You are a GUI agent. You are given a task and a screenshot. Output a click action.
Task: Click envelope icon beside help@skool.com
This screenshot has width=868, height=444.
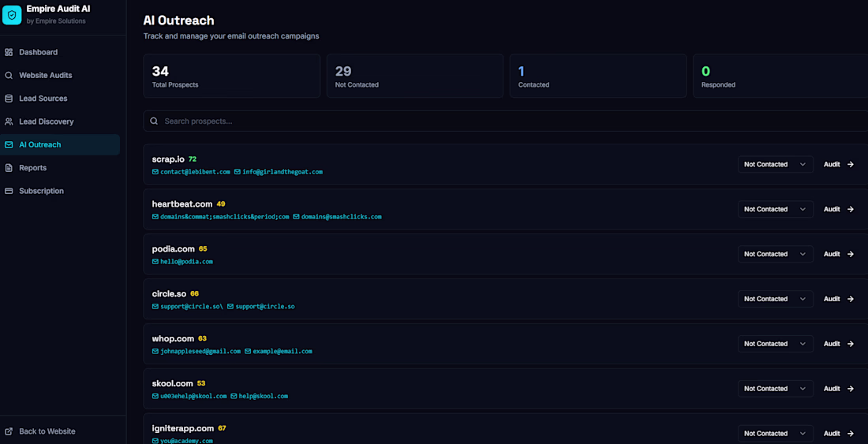tap(234, 396)
